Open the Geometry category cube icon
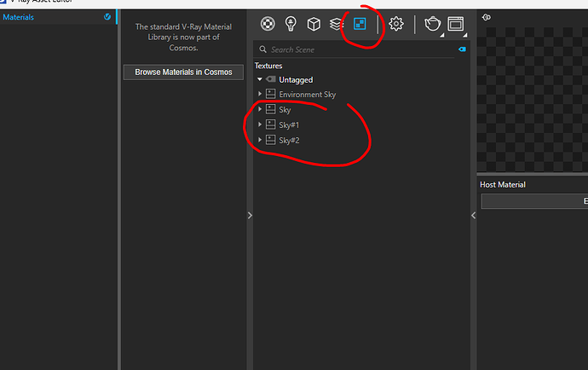 tap(314, 24)
